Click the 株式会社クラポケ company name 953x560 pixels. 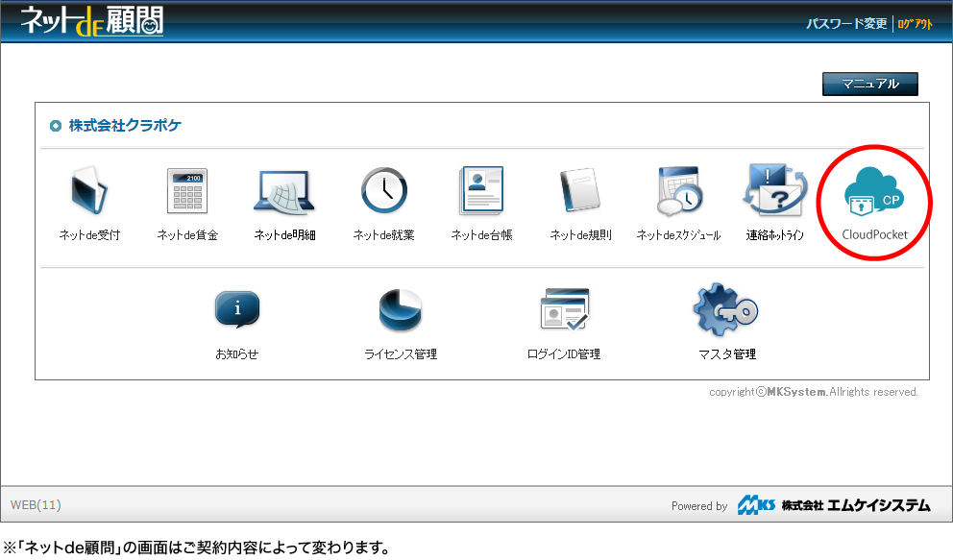click(125, 126)
